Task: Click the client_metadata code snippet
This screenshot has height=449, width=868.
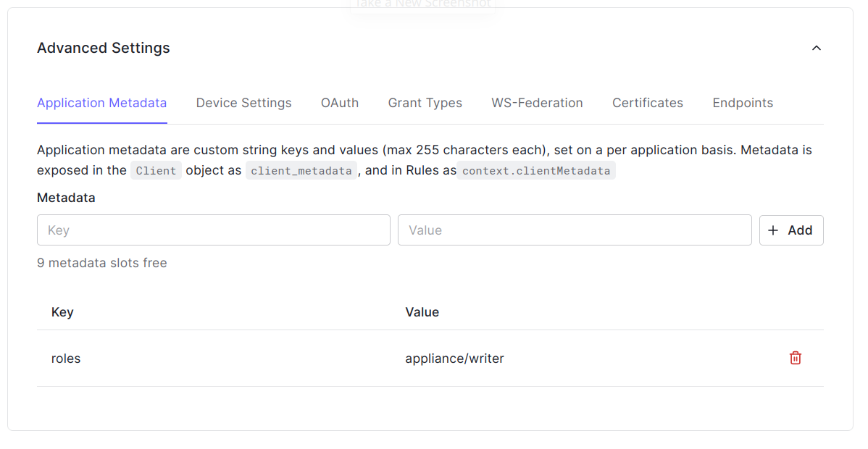Action: point(301,171)
